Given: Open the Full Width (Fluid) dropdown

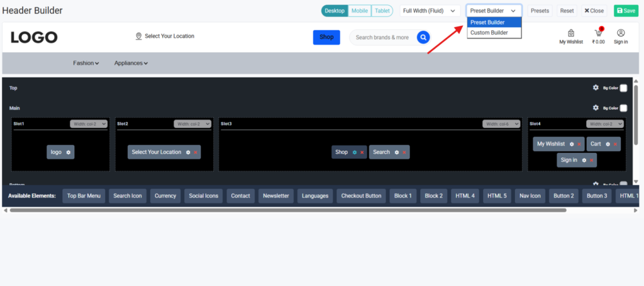Looking at the screenshot, I should [430, 11].
